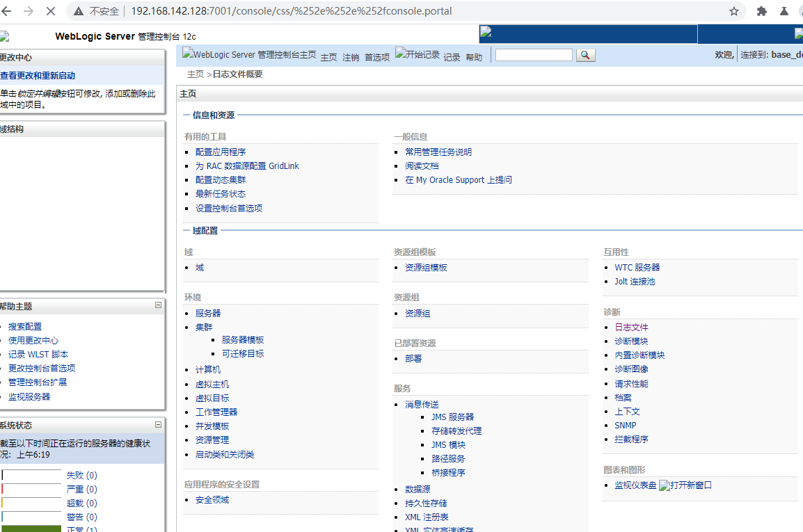Click the start recording icon

coord(400,52)
